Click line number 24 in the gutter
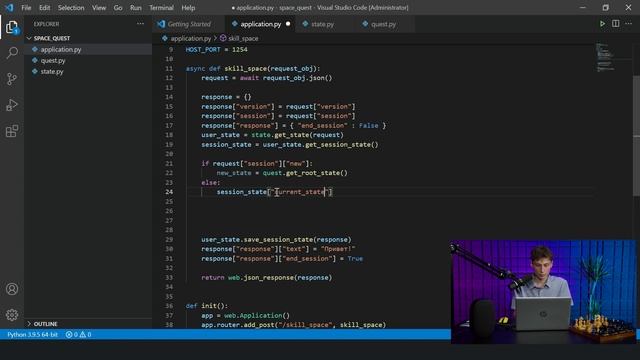The width and height of the screenshot is (640, 360). click(169, 192)
